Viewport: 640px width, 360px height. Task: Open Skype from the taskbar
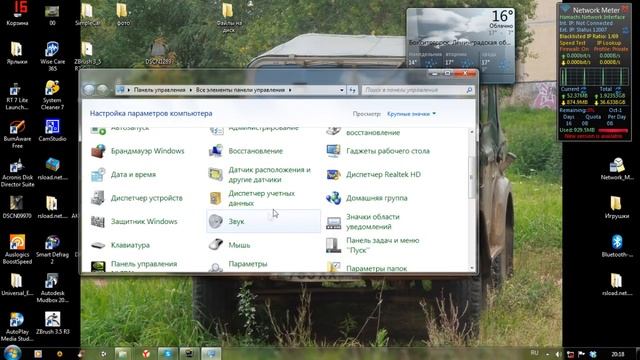(x=167, y=354)
